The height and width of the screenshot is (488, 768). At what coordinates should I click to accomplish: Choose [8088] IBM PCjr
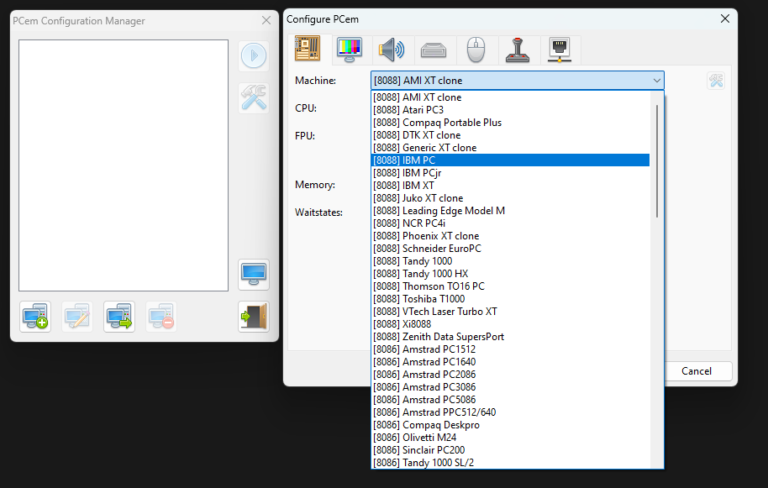point(510,173)
